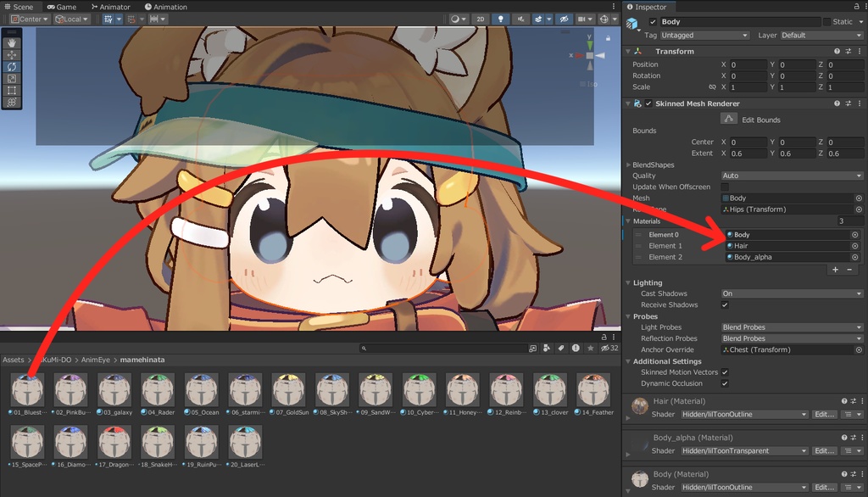Click Edit button for Hair material
868x497 pixels.
[824, 415]
